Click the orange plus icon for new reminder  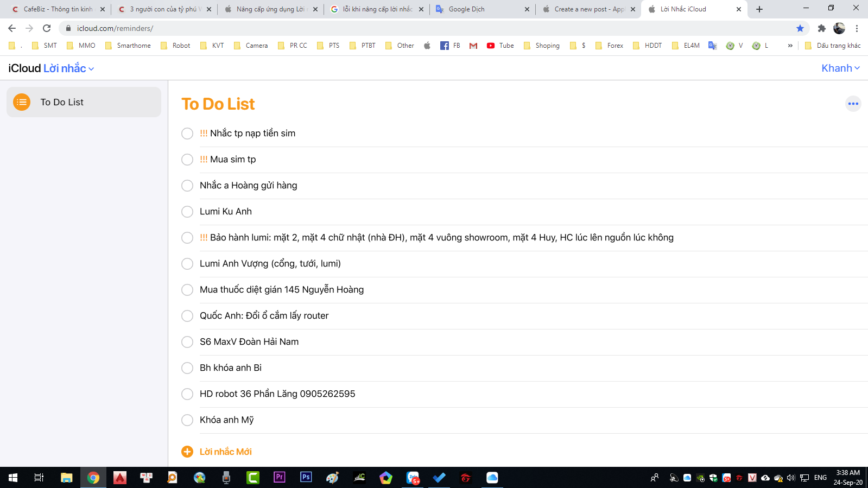point(187,452)
